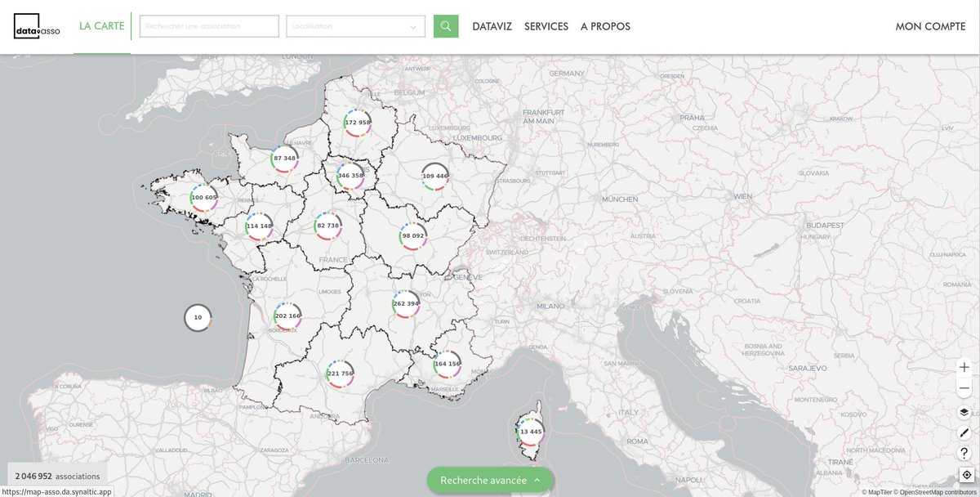Zoom out with the minus button

pos(964,388)
